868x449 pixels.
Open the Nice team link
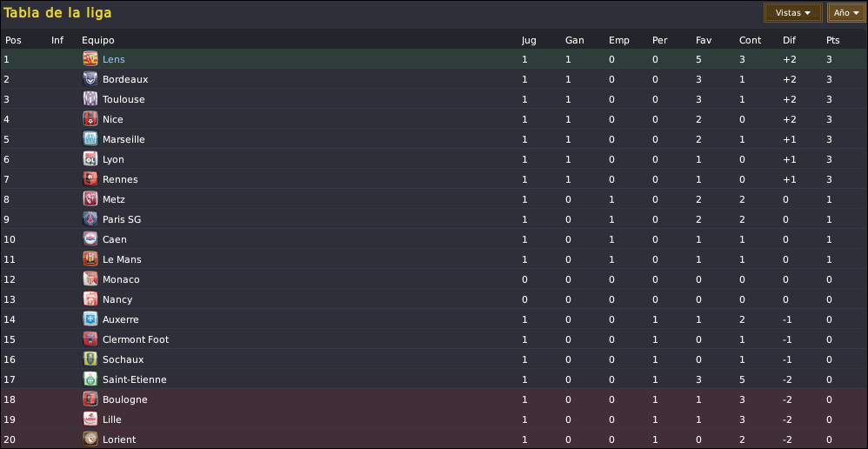(x=113, y=119)
